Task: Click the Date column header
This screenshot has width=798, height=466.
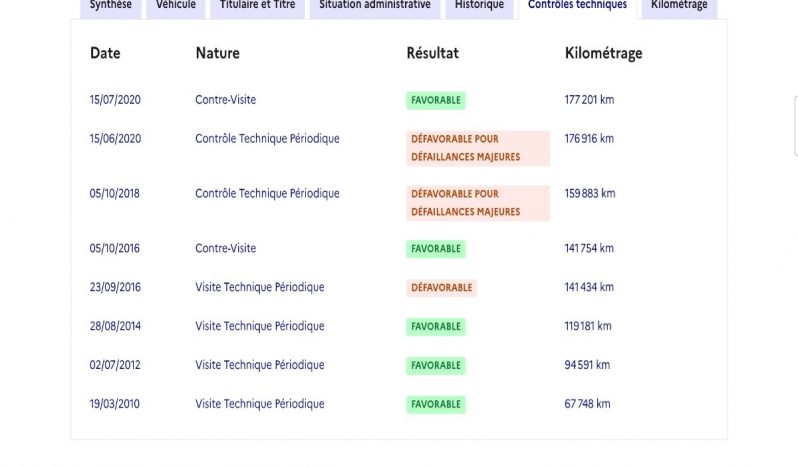Action: (105, 53)
